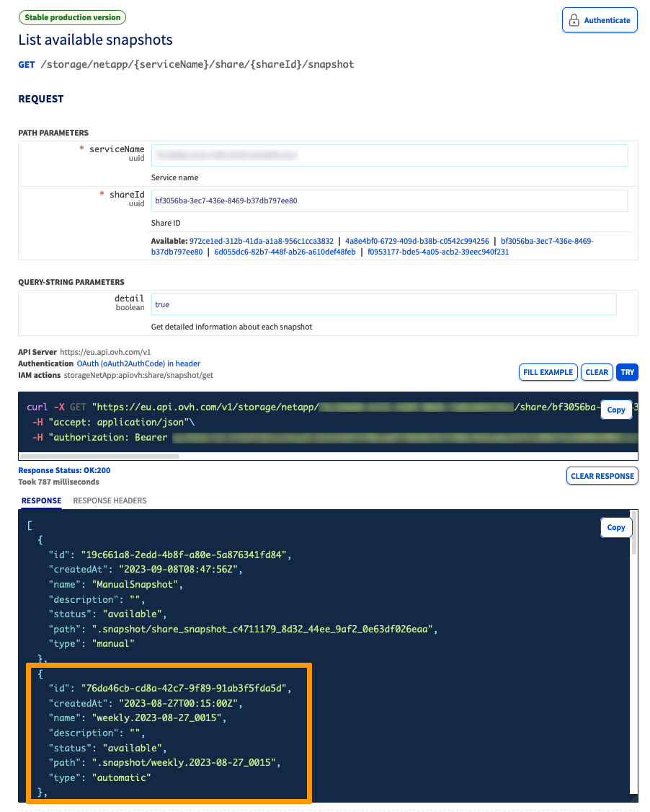The width and height of the screenshot is (650, 812).
Task: Choose share ID link starting with 4a8e4bf0
Action: point(417,241)
